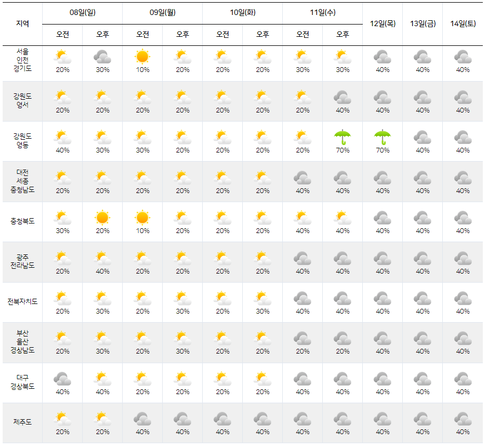Click the 20% value for 부산 울산 경상남도 11일 오후

click(342, 351)
